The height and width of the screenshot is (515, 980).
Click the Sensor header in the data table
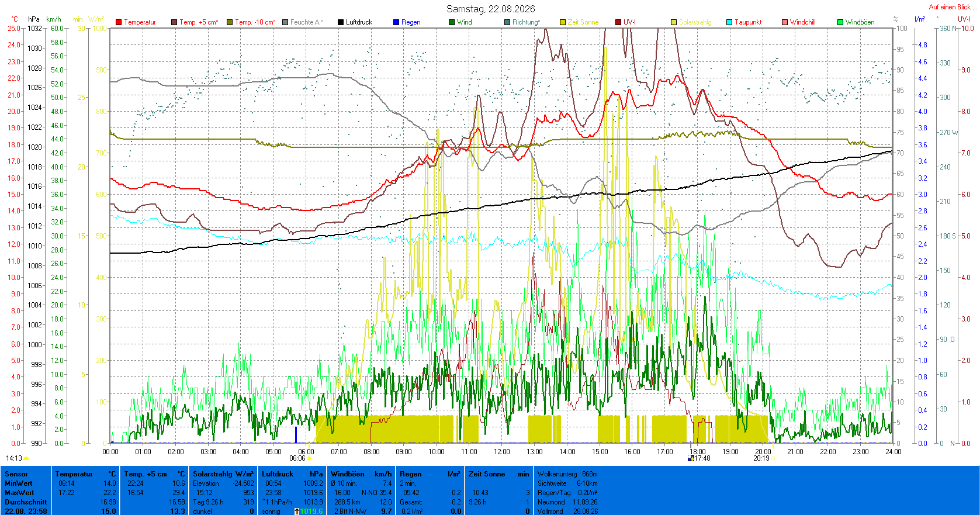coord(16,474)
